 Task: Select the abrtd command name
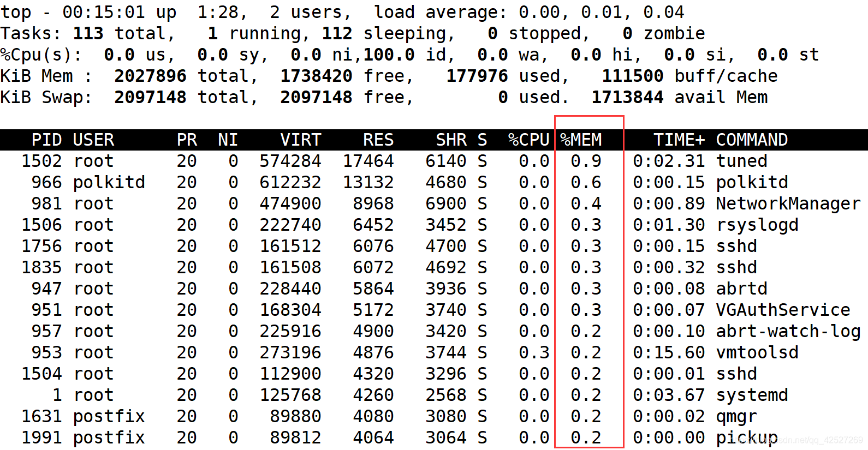pos(742,289)
